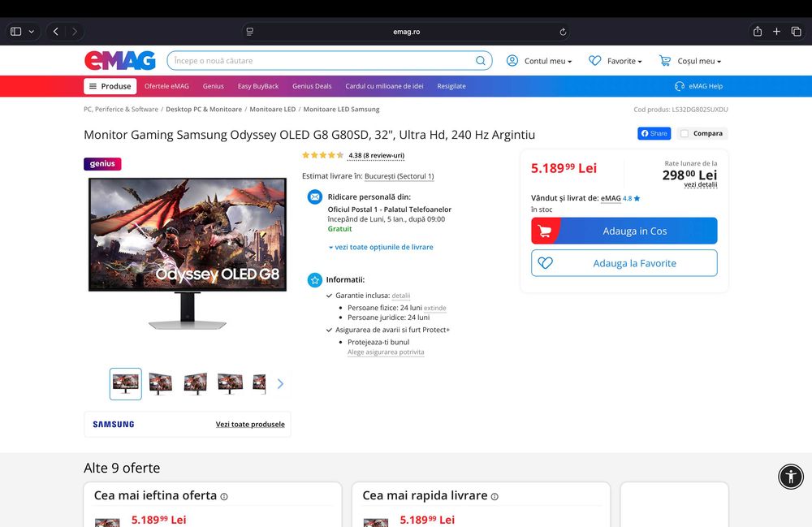Open the eMAG seller link
This screenshot has height=527, width=812.
click(x=611, y=198)
